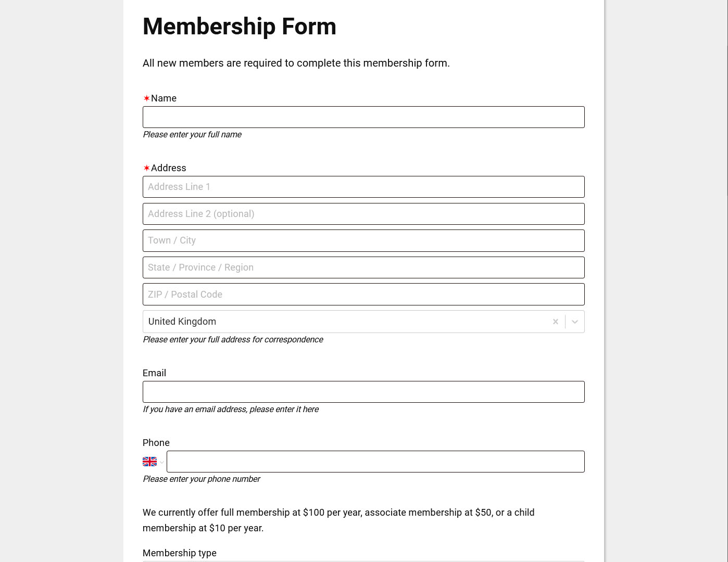Focus the Email input box
Viewport: 728px width, 562px height.
[x=363, y=392]
